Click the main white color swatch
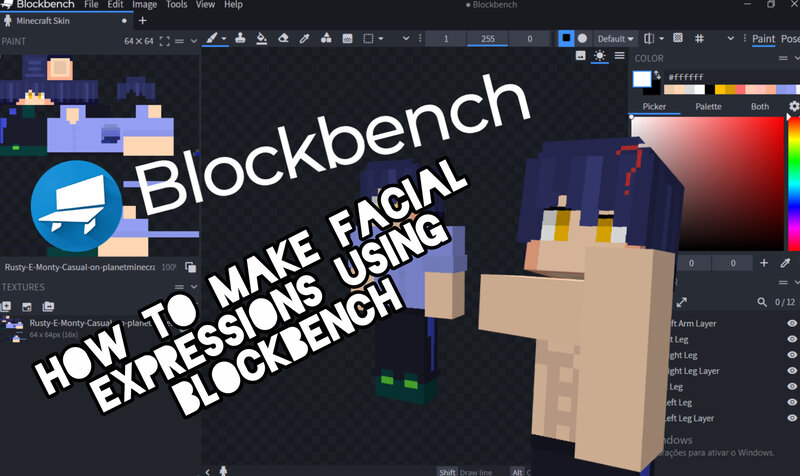 (x=642, y=79)
